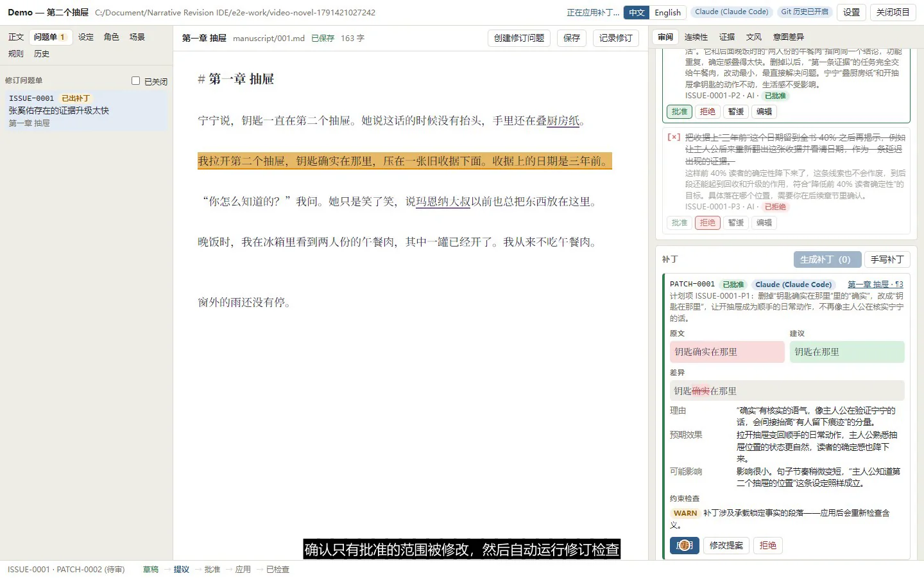Viewport: 924px width, 578px height.
Task: Click the 创建修订问题 button
Action: click(519, 39)
